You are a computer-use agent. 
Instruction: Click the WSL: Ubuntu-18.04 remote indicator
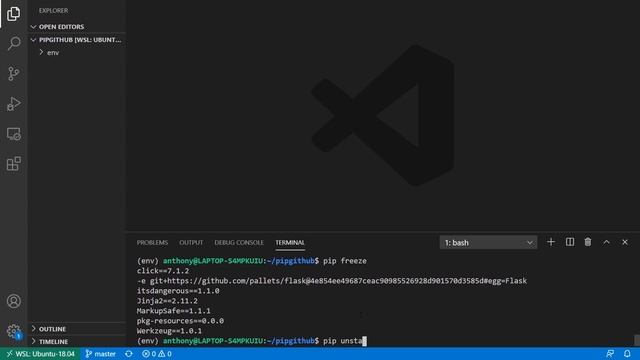click(x=40, y=354)
